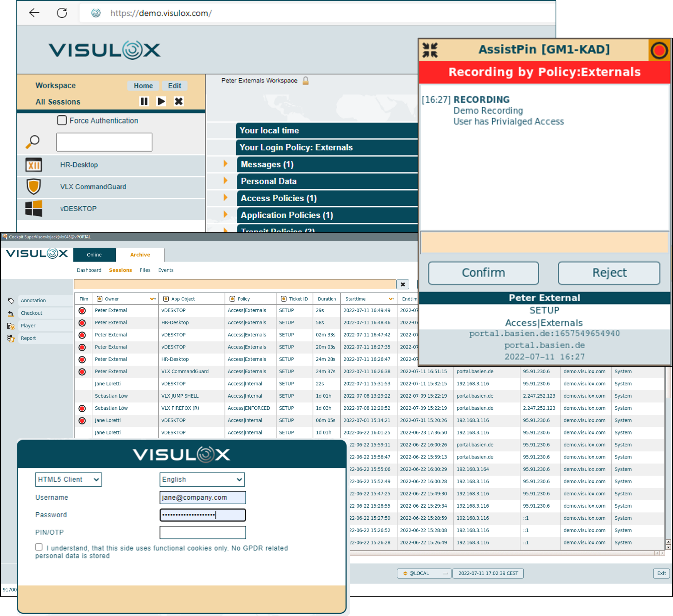Screen dimensions: 673x616
Task: Click the Username field with jane@company.com
Action: click(x=202, y=497)
